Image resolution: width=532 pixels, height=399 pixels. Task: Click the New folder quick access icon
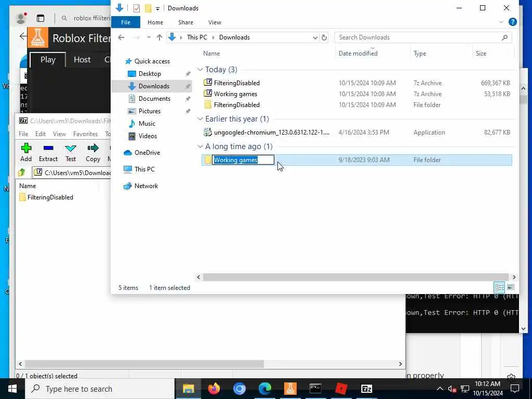(x=148, y=8)
